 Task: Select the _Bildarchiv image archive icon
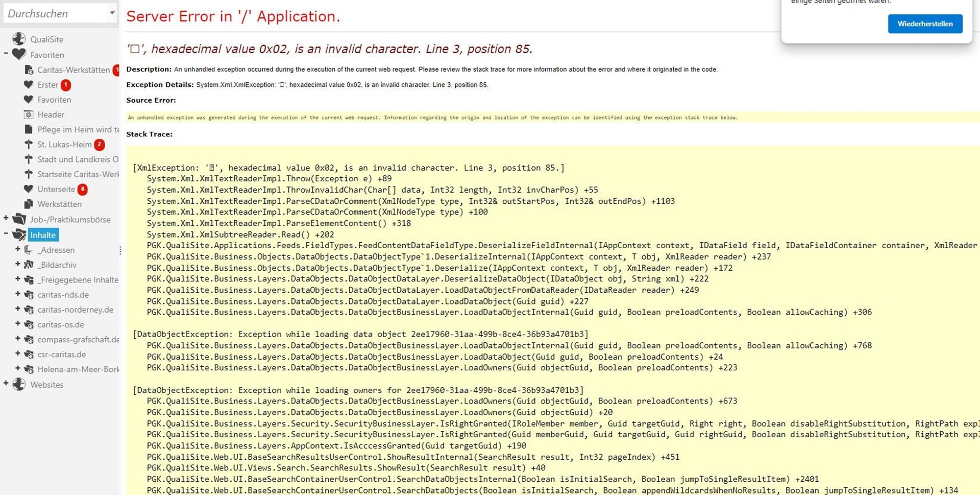point(29,265)
